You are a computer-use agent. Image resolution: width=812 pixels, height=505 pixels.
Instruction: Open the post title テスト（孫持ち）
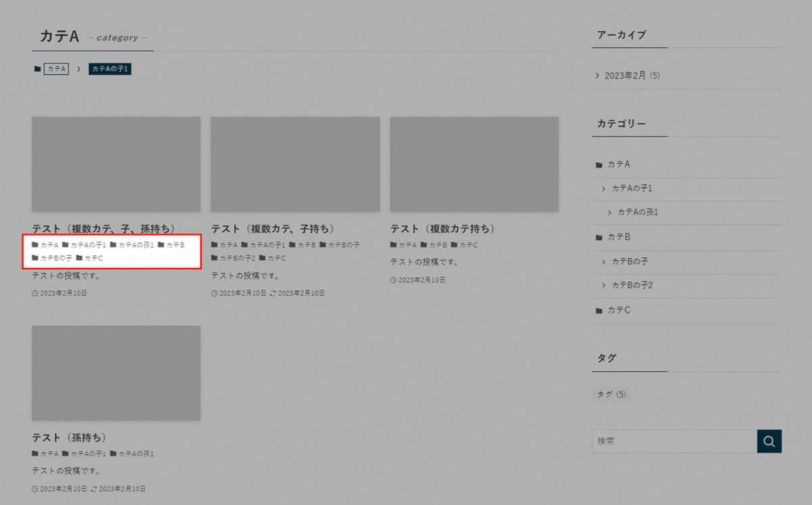[70, 437]
